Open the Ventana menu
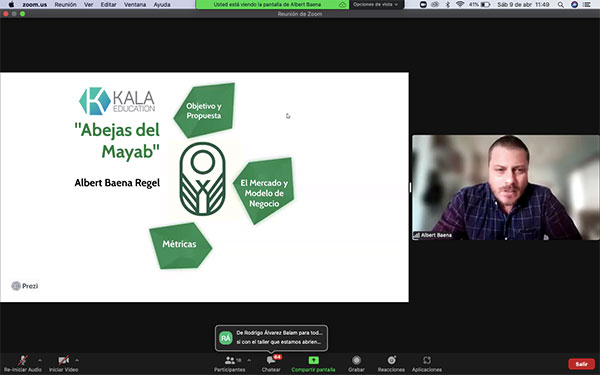This screenshot has width=600, height=375. 135,5
